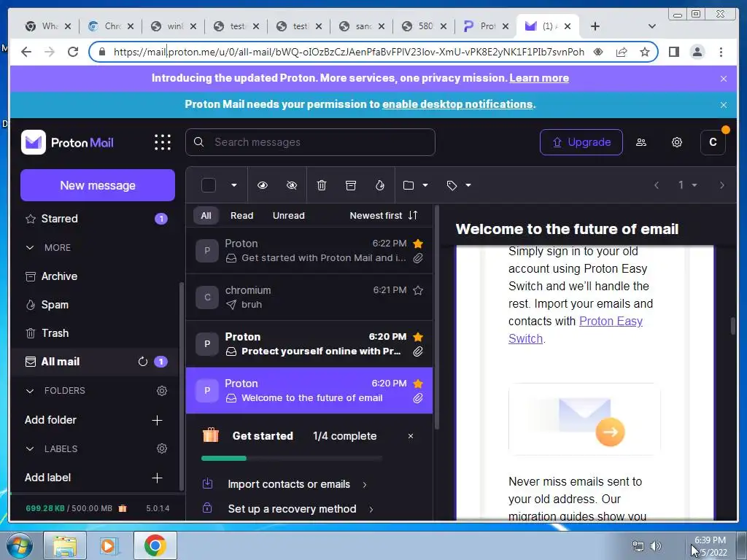Image resolution: width=747 pixels, height=560 pixels.
Task: Open attachment clip on 6:22 PM message
Action: pyautogui.click(x=418, y=258)
